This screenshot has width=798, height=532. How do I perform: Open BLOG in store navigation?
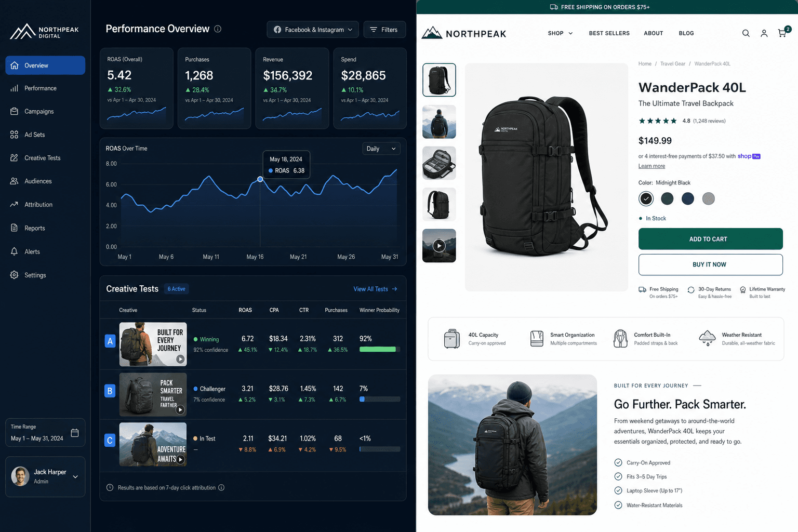point(686,33)
